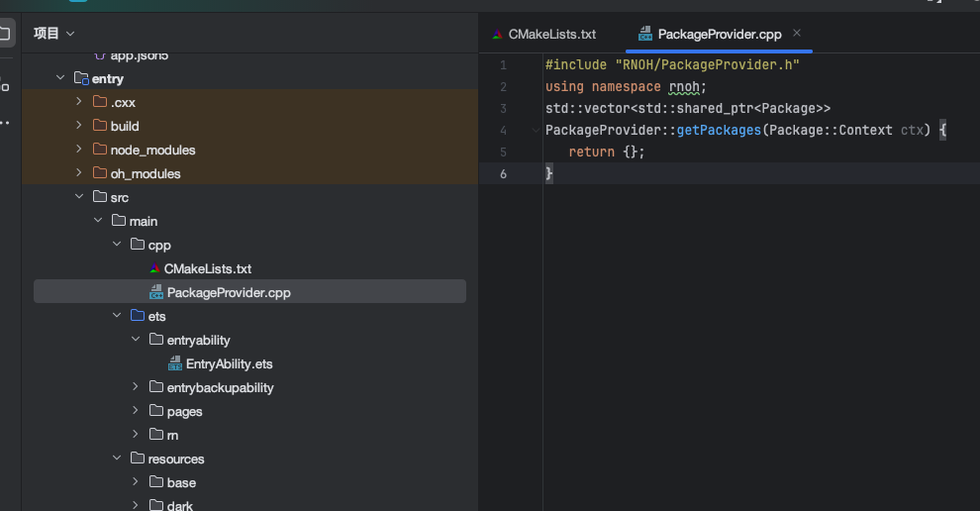Select the entry module folder icon
980x511 pixels.
(81, 78)
